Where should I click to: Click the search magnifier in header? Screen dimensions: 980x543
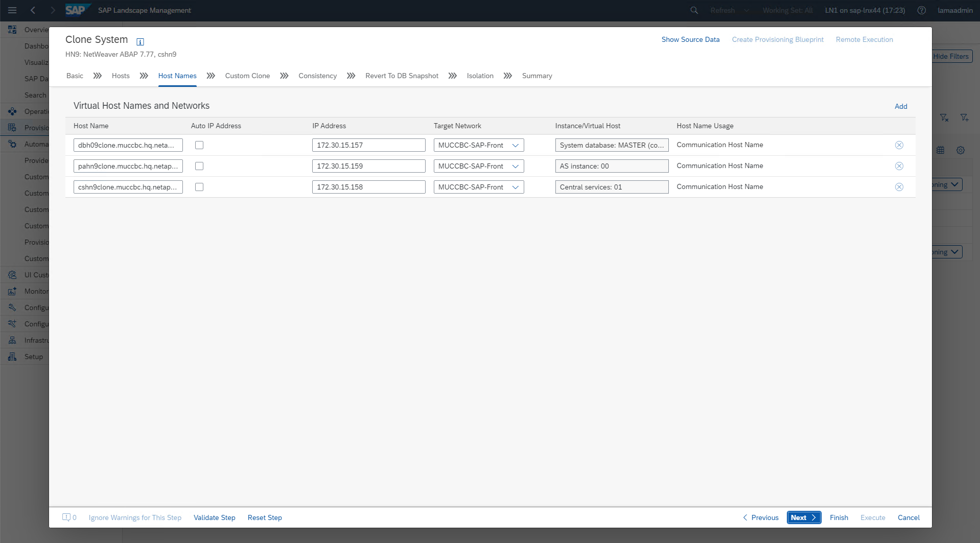pos(694,10)
